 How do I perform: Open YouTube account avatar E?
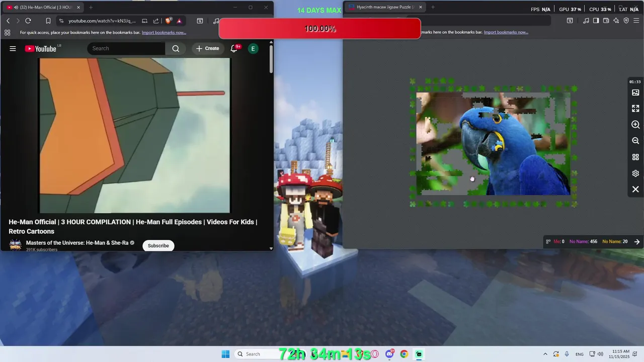point(253,48)
